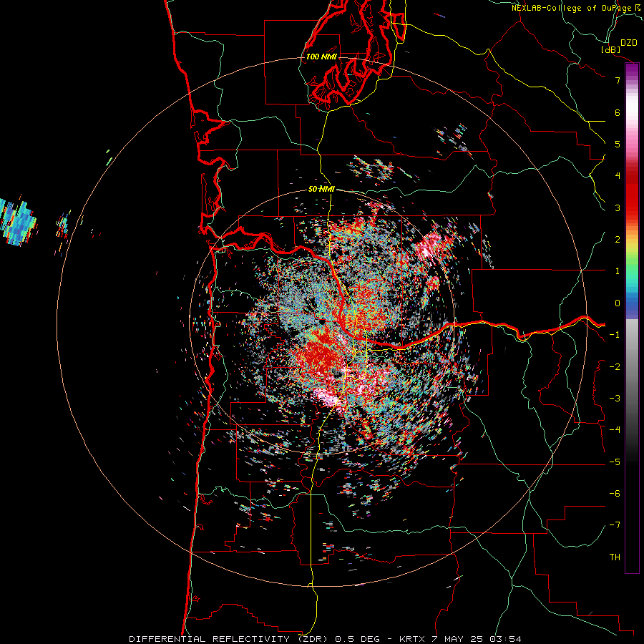Click the 50 NMI range ring label
The image size is (644, 644).
321,189
